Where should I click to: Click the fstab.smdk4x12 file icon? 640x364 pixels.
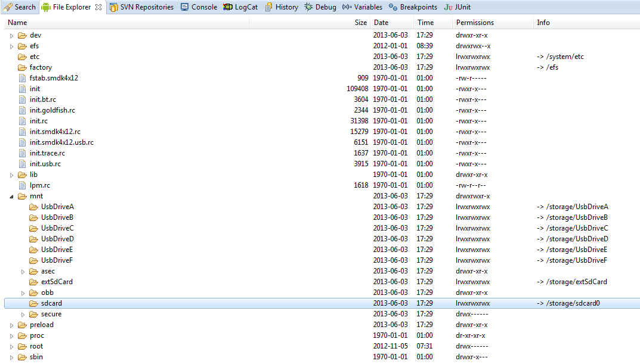(22, 78)
